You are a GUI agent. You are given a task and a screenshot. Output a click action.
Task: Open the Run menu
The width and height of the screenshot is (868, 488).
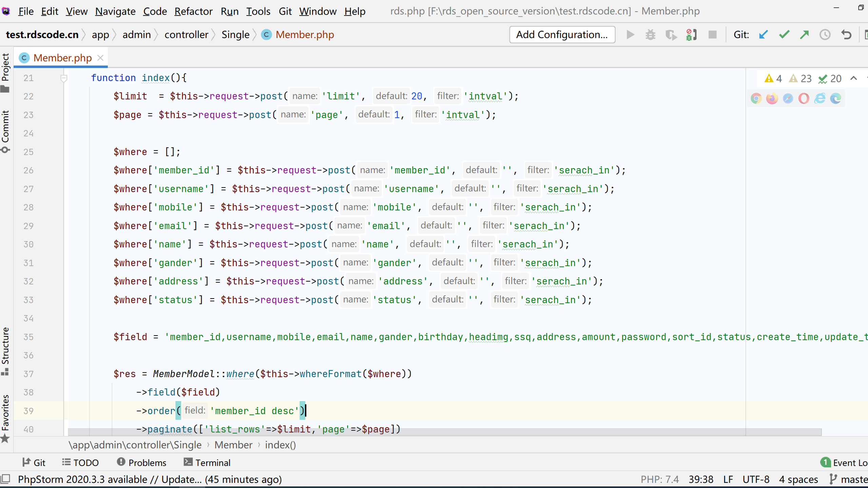tap(230, 11)
